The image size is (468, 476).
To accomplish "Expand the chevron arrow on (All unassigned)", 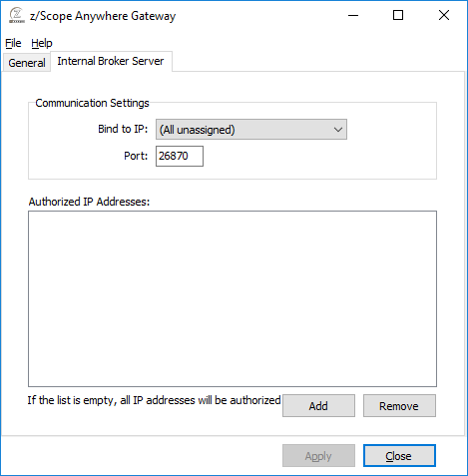I will coord(338,130).
